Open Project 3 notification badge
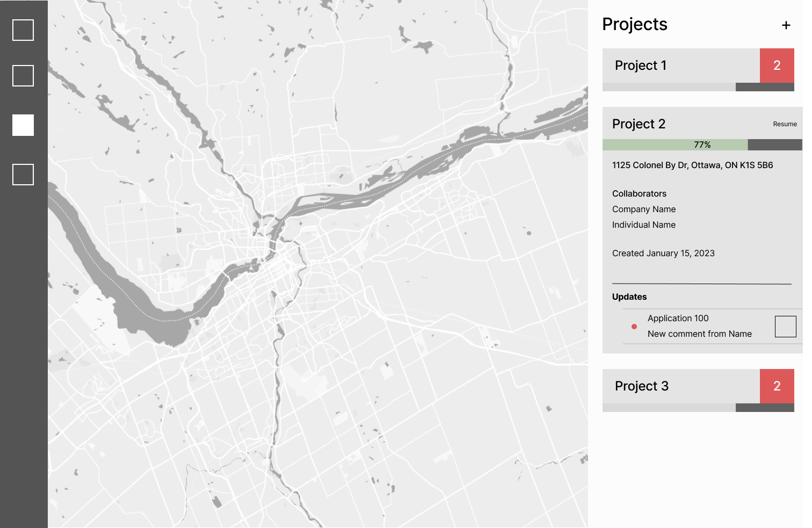Image resolution: width=812 pixels, height=528 pixels. pos(777,386)
